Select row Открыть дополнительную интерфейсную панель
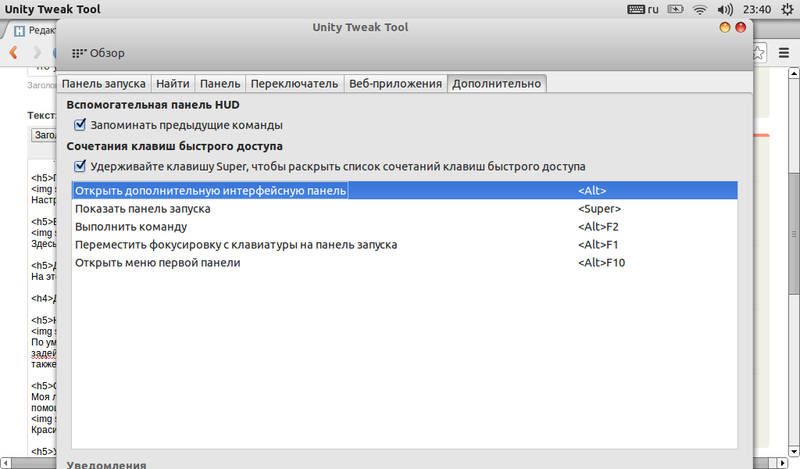800x469 pixels. (x=405, y=190)
